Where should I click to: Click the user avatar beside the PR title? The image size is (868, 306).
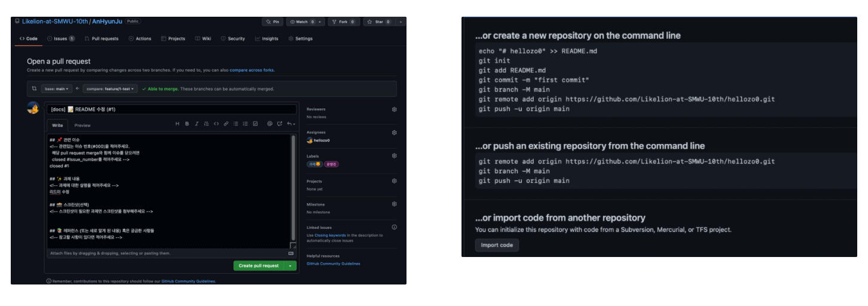coord(34,108)
